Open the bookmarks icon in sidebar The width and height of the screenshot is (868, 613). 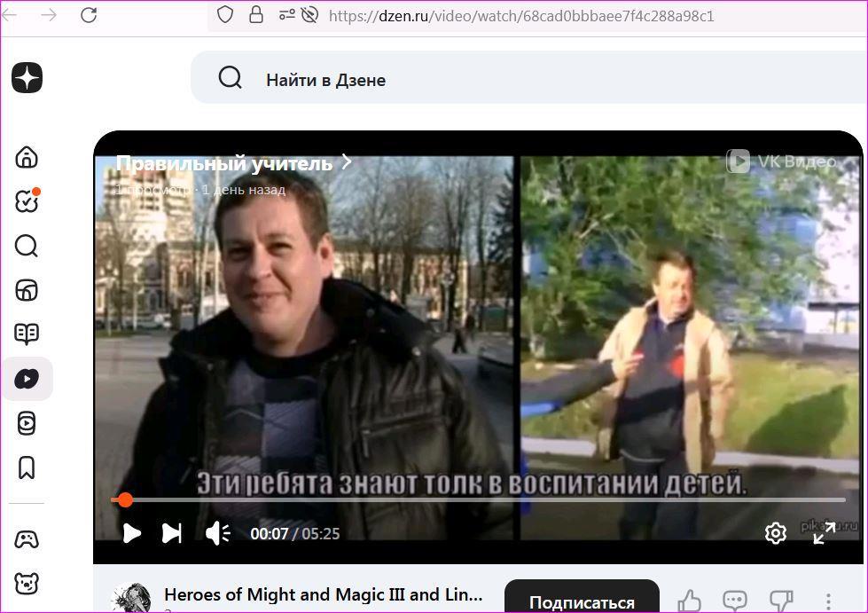(27, 468)
